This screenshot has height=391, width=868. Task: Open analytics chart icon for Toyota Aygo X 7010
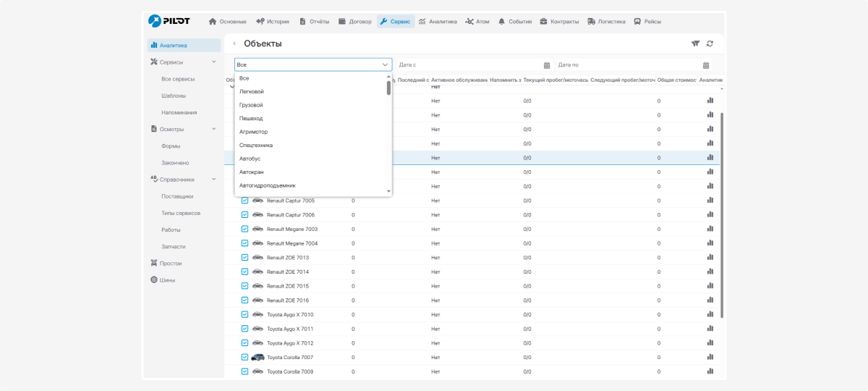pyautogui.click(x=710, y=314)
